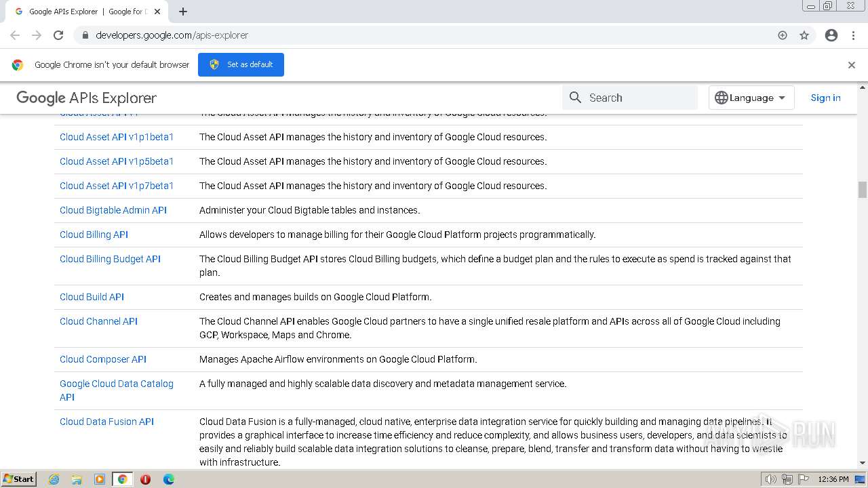The width and height of the screenshot is (868, 488).
Task: Click the scrollbar up arrow
Action: click(x=863, y=87)
